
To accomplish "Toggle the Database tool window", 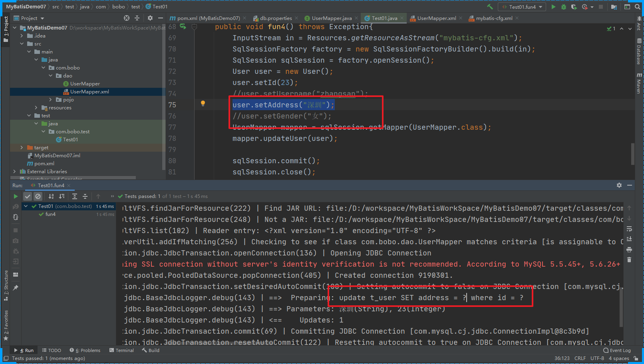I will 639,51.
